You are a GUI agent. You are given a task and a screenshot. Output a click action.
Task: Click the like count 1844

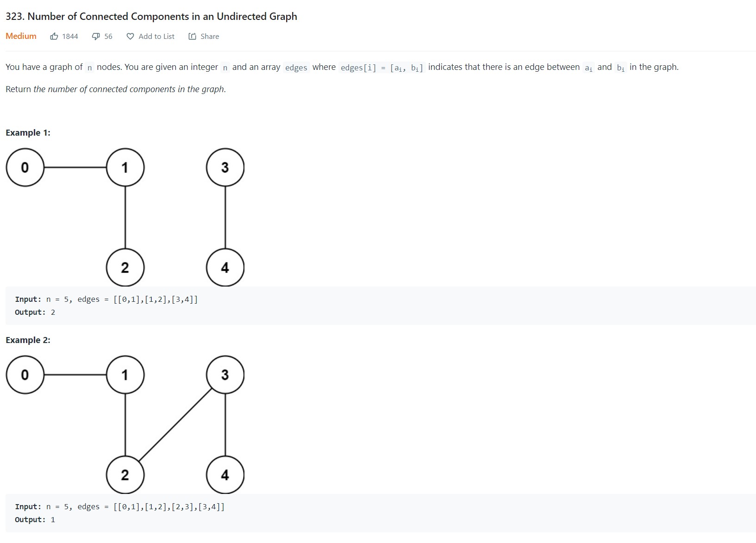(70, 36)
